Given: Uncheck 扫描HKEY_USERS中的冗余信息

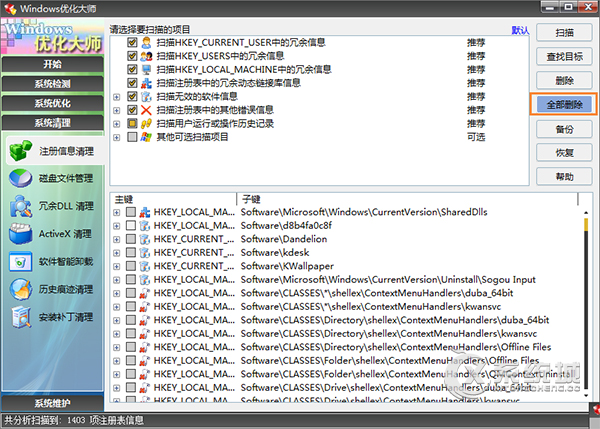Looking at the screenshot, I should (x=132, y=56).
